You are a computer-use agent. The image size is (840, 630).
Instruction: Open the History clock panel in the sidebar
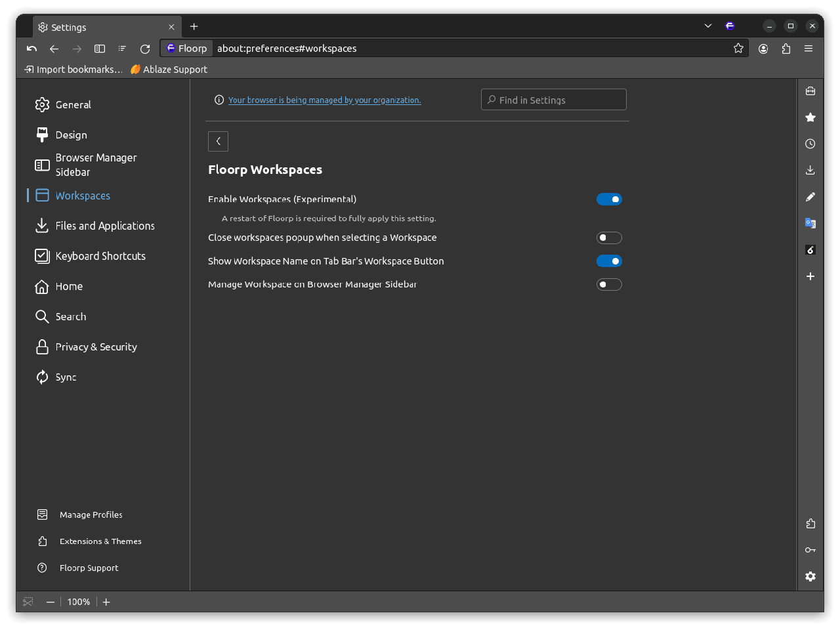coord(810,144)
